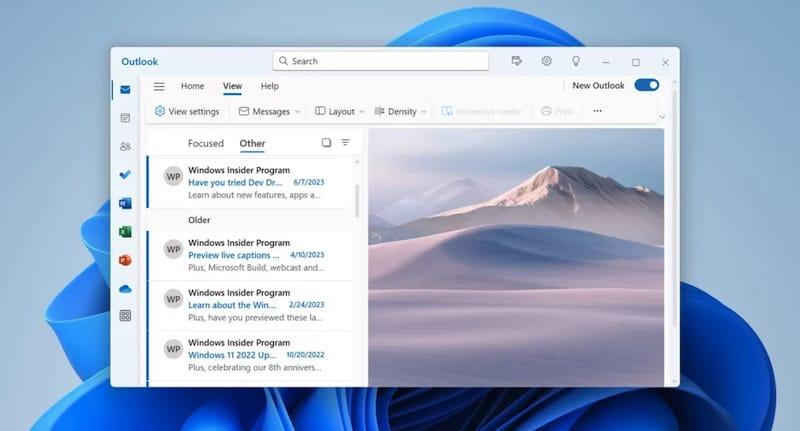Open More apps grid icon

point(125,316)
